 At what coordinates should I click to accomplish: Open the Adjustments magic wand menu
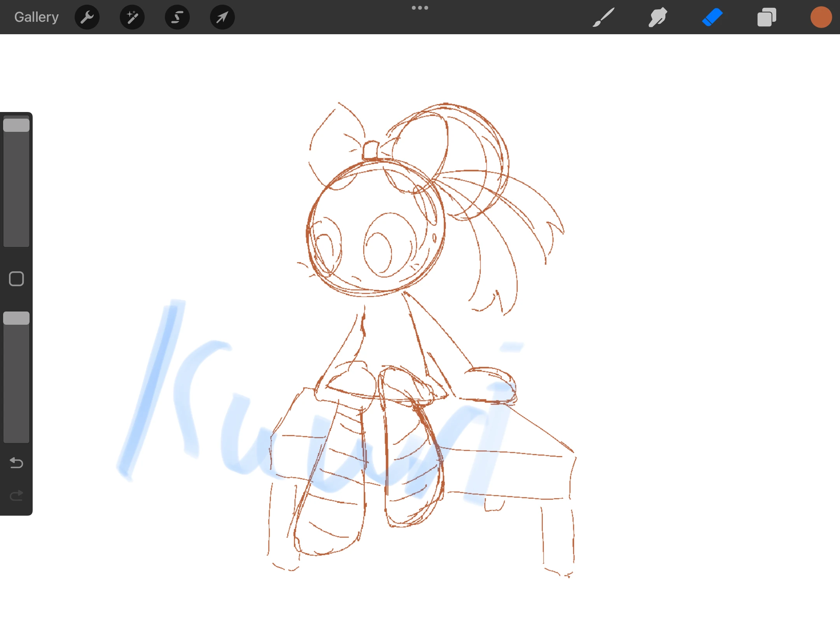point(132,17)
